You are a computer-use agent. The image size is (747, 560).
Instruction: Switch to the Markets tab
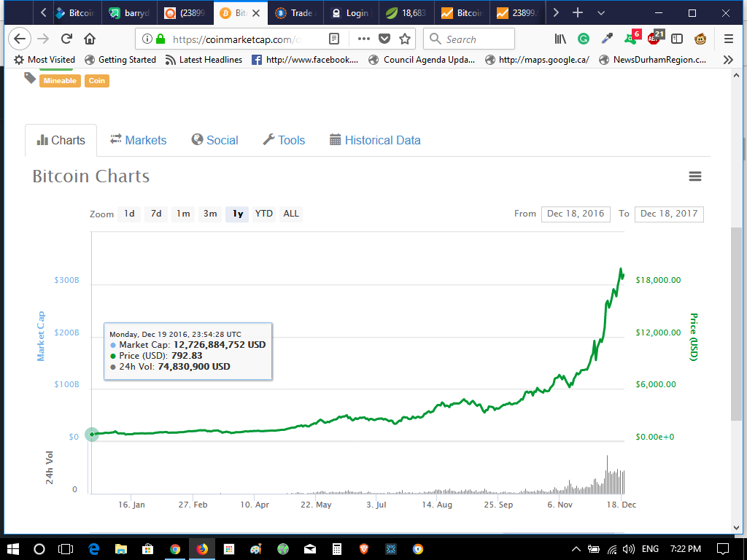(138, 140)
